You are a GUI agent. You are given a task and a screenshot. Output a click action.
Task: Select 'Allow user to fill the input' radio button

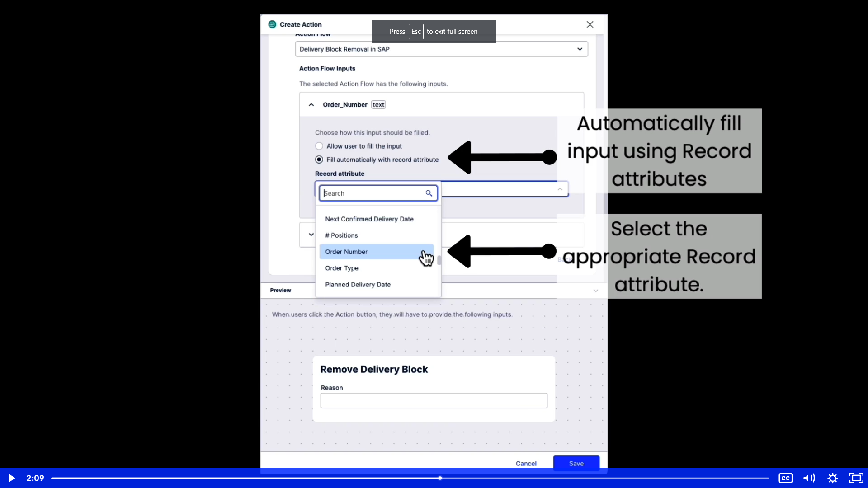coord(318,146)
